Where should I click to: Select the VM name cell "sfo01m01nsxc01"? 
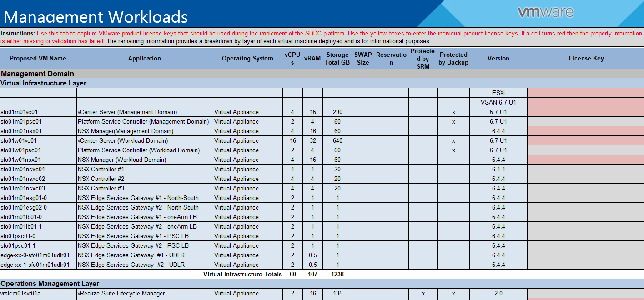click(38, 169)
